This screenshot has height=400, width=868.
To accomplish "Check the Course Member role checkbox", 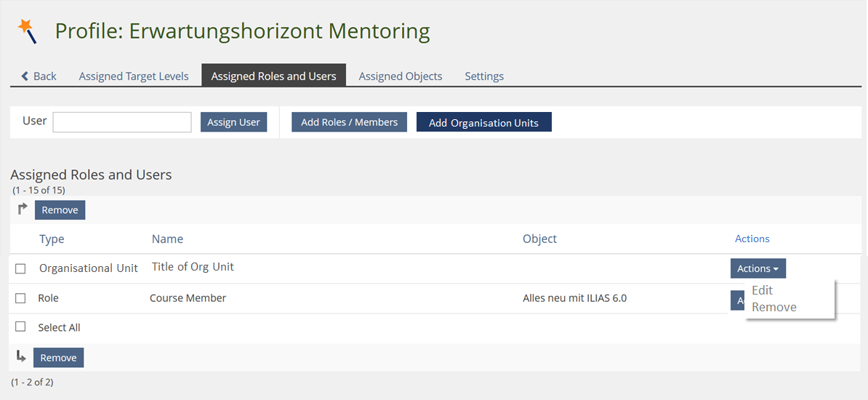I will click(x=20, y=298).
